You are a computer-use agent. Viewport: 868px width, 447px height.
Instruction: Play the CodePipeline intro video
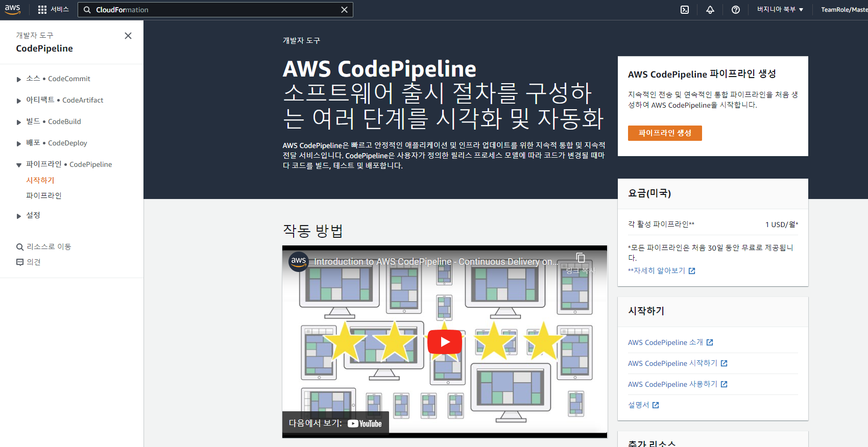click(x=445, y=342)
